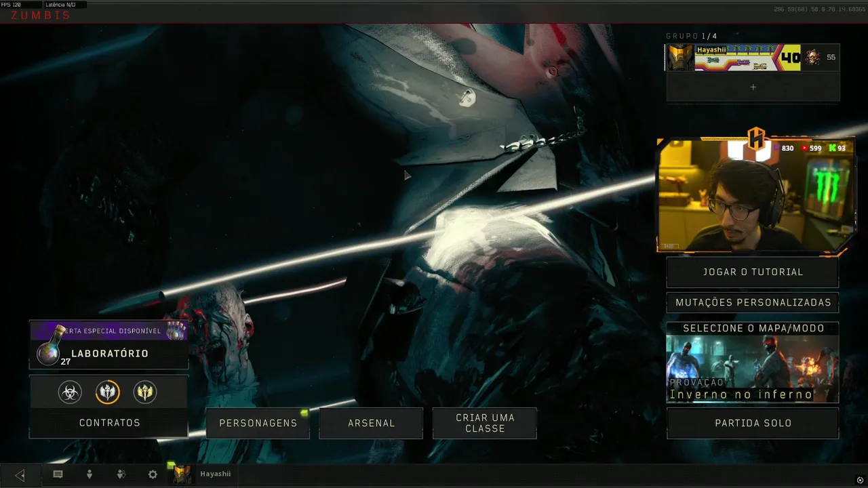Viewport: 868px width, 488px height.
Task: Click the Inverno no inferno map thumbnail
Action: click(x=753, y=369)
